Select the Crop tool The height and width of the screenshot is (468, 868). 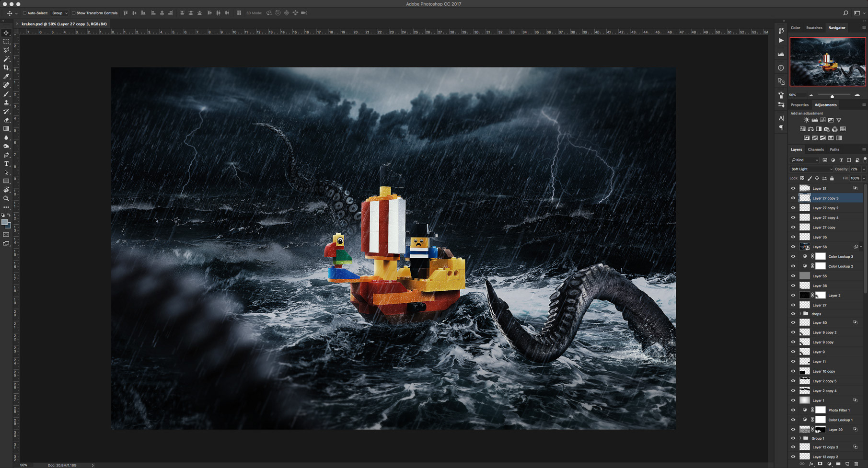coord(6,68)
